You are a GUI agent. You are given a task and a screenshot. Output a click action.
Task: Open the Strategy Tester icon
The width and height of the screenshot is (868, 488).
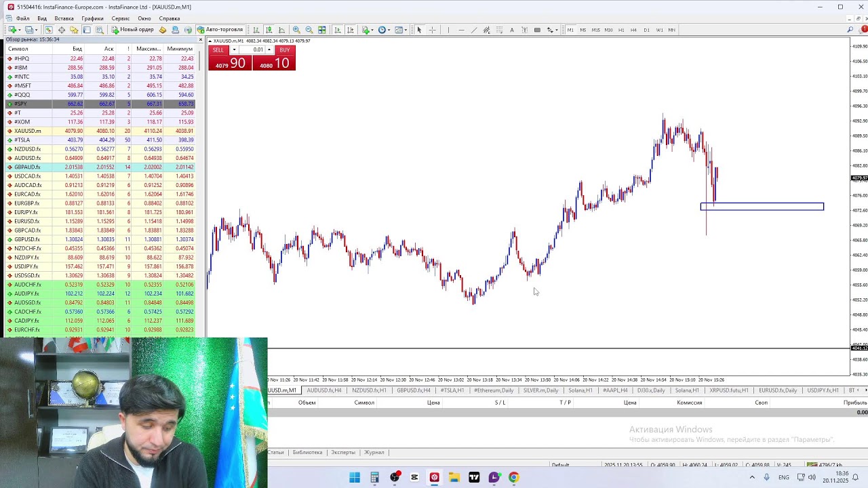[x=100, y=30]
